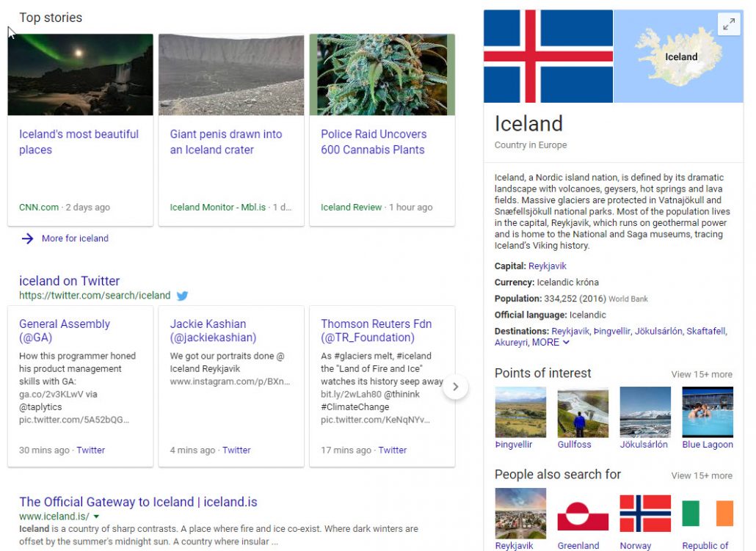This screenshot has width=756, height=551.
Task: Select the Norway flag thumbnail
Action: (645, 513)
